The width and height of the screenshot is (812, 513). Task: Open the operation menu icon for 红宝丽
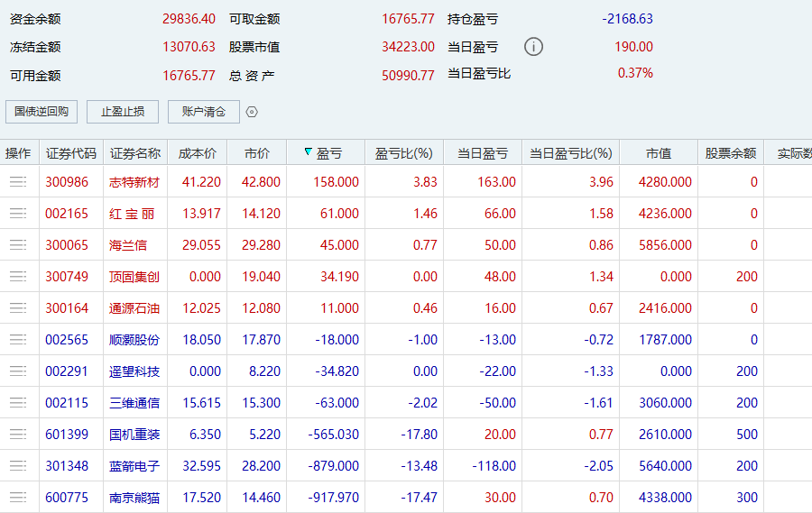click(x=18, y=214)
